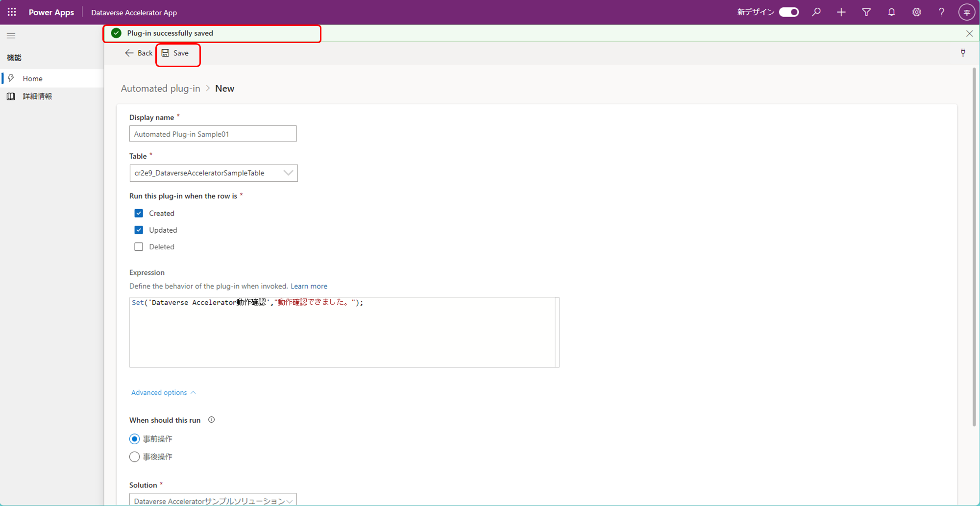This screenshot has height=506, width=980.
Task: Open the notifications bell
Action: point(891,12)
